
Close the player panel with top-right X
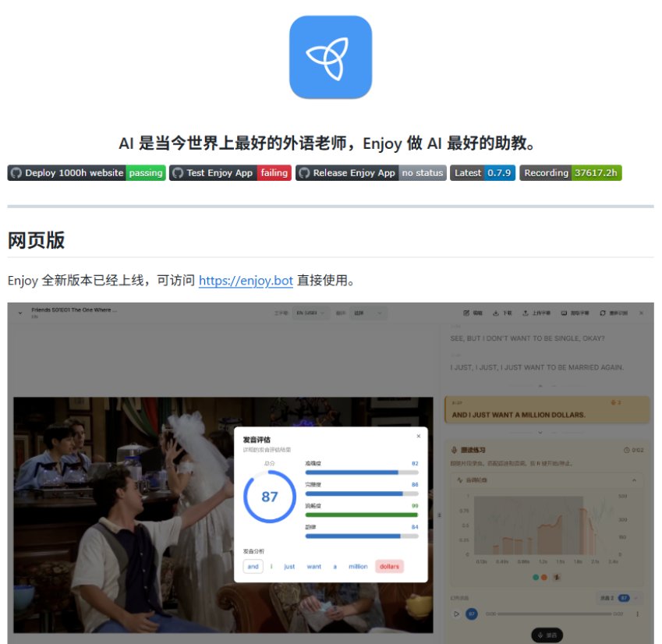pos(641,313)
